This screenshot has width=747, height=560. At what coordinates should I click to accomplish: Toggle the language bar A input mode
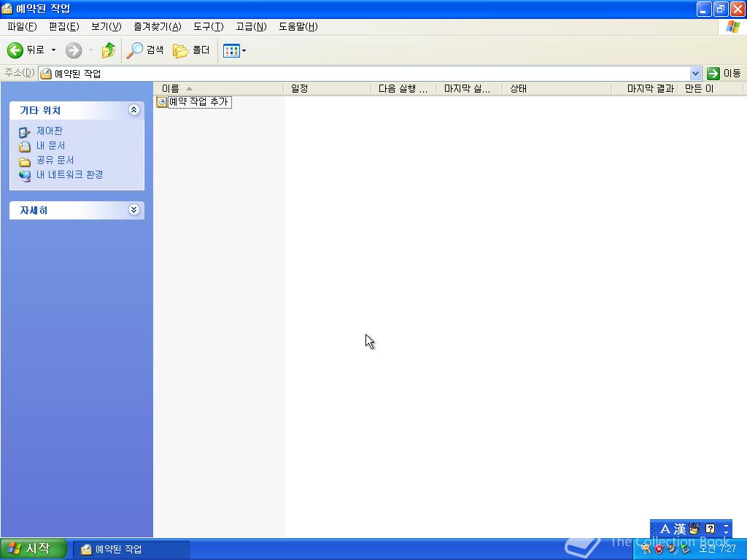click(665, 529)
